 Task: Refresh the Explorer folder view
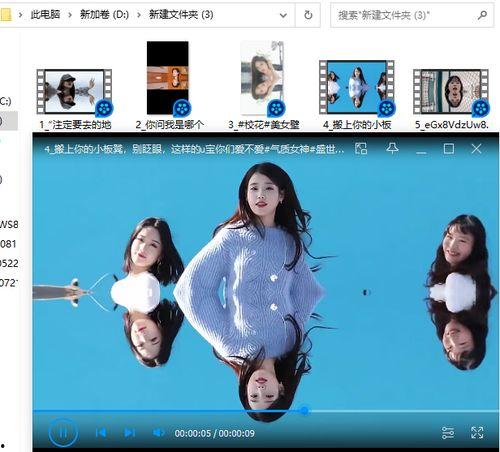pos(308,15)
